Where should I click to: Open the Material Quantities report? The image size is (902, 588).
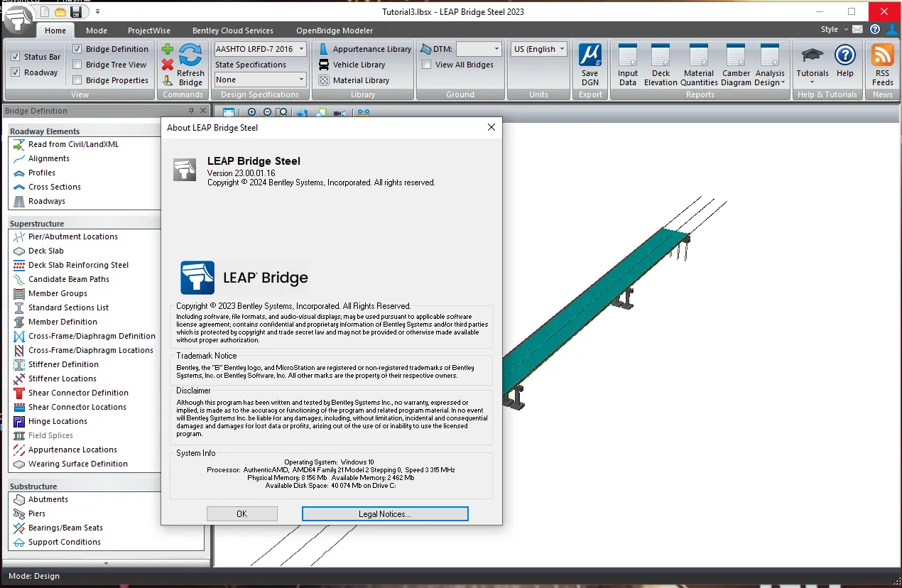tap(699, 65)
